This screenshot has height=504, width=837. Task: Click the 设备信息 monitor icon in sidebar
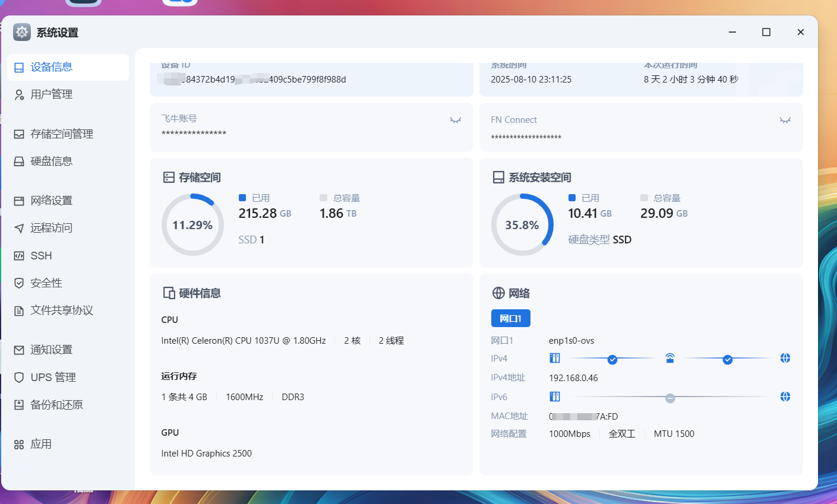coord(19,68)
